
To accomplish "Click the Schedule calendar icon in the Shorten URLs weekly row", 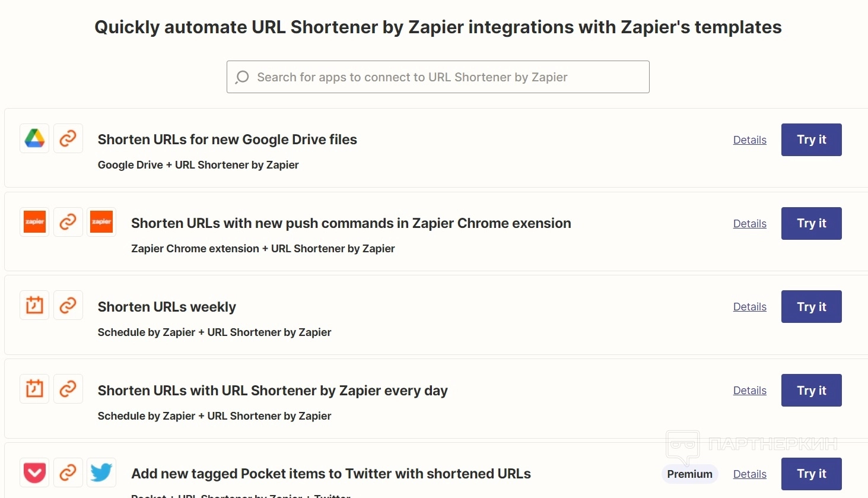I will 35,306.
